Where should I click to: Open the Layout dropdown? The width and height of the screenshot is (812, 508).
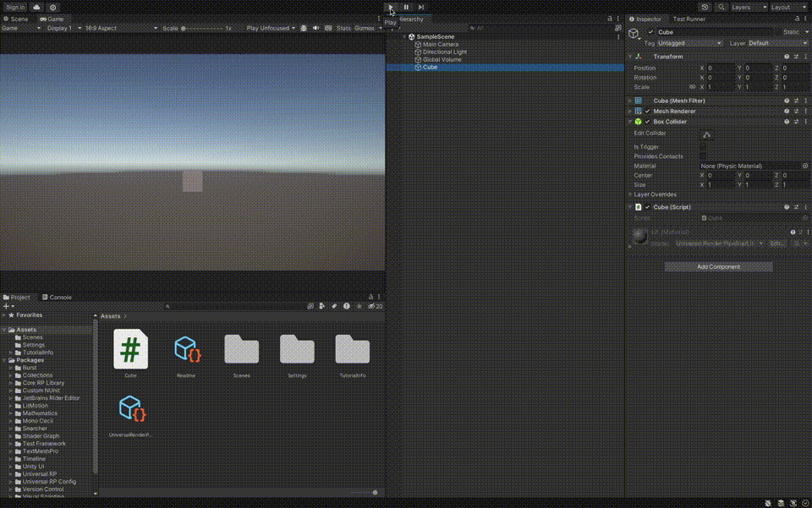coord(787,7)
